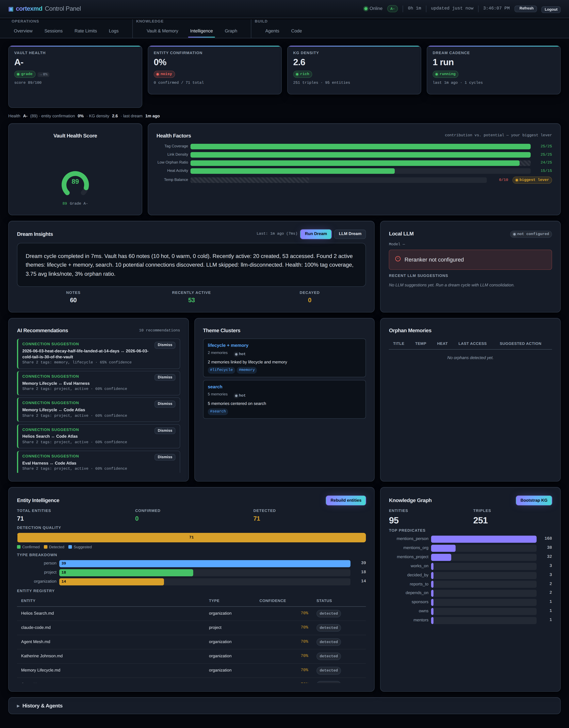569x728 pixels.
Task: Dismiss Memory Lifecycle ↔ Code Atlas suggestion
Action: (165, 404)
